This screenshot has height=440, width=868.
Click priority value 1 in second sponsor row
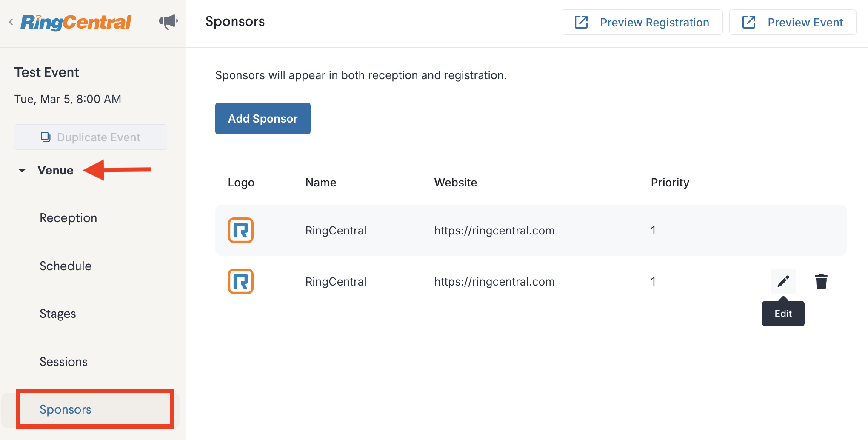(x=653, y=282)
